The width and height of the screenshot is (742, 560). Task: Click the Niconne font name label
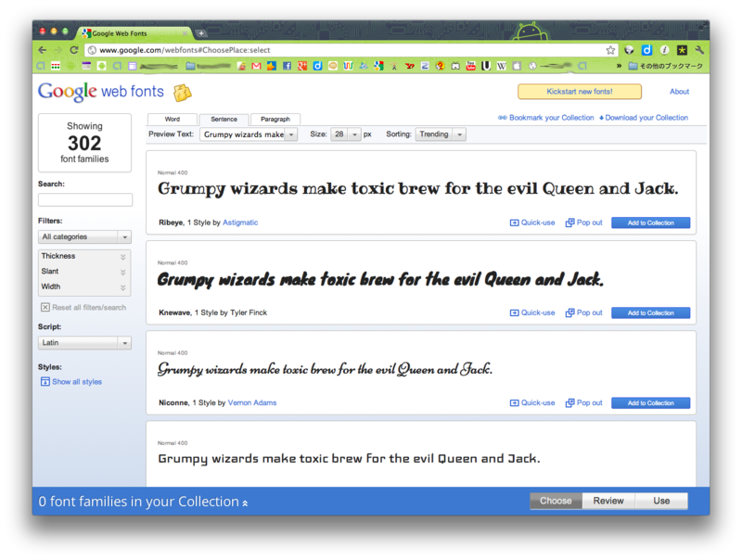(x=173, y=403)
